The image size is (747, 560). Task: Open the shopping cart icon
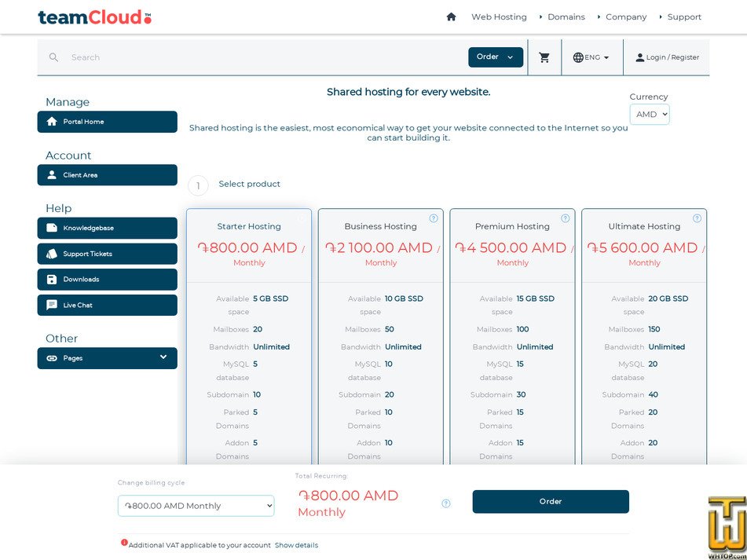click(x=544, y=57)
